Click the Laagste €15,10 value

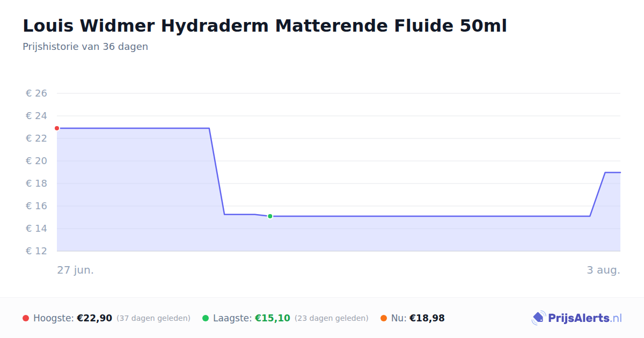coord(273,318)
